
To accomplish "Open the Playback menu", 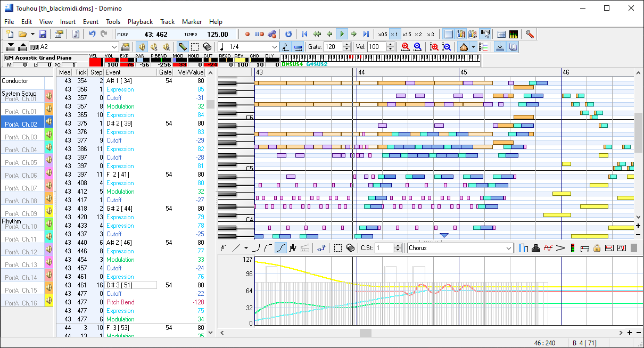I will coord(140,22).
